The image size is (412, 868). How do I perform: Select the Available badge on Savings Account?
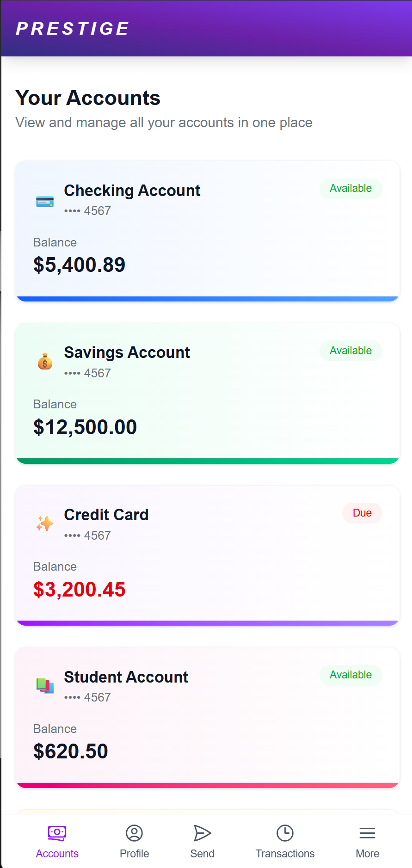pos(351,351)
